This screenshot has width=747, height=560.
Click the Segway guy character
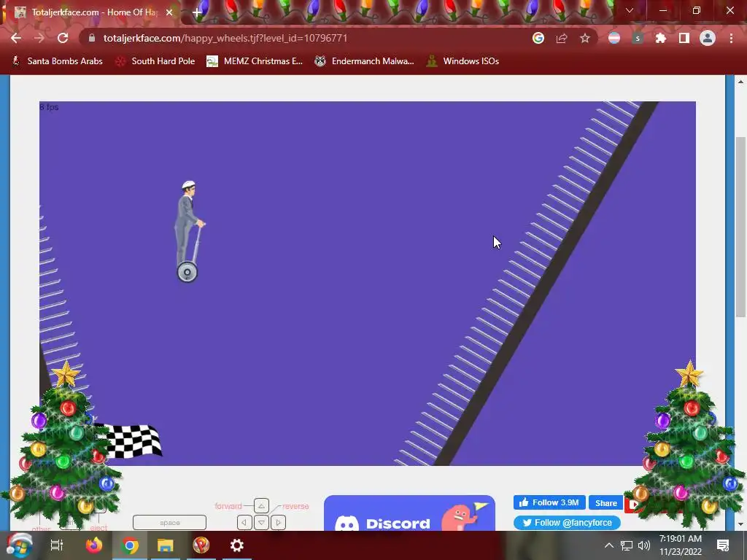click(x=189, y=231)
